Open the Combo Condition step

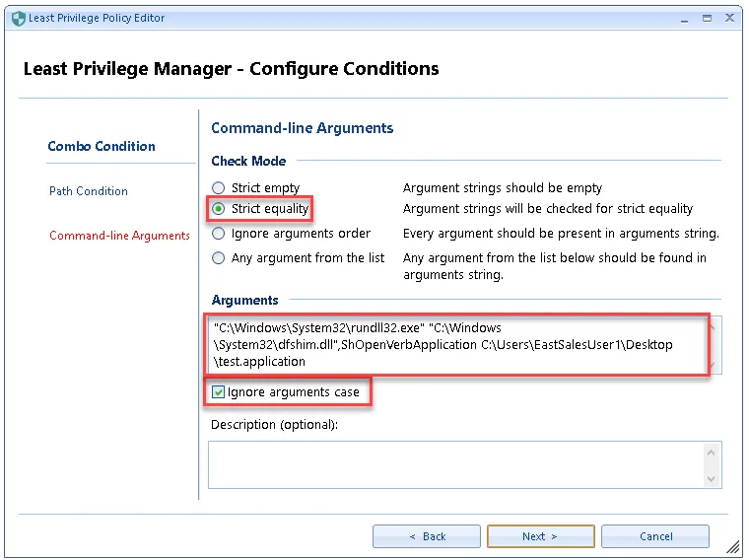click(102, 146)
